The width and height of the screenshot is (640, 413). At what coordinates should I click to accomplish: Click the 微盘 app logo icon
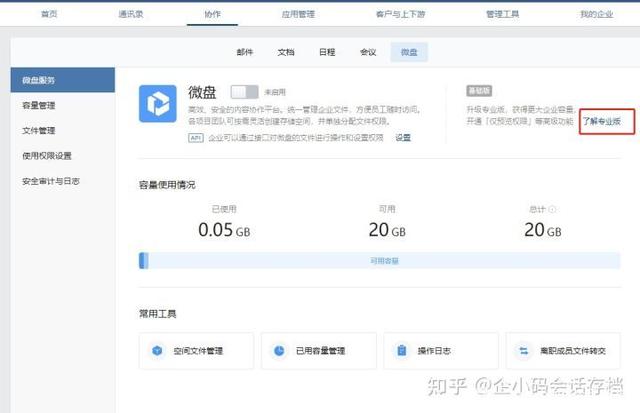click(x=160, y=104)
